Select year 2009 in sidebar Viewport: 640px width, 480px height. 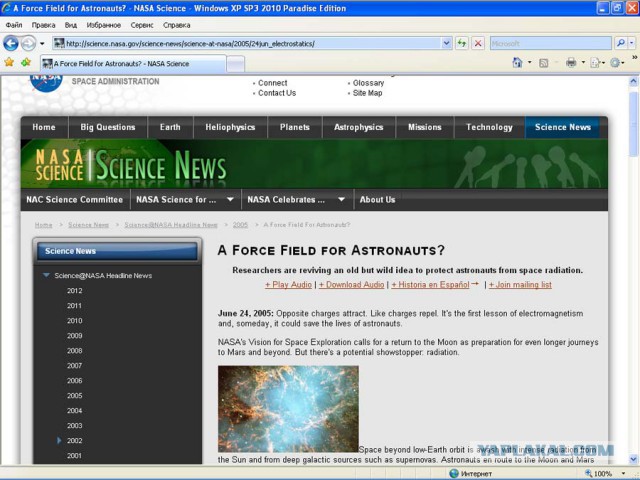(75, 336)
